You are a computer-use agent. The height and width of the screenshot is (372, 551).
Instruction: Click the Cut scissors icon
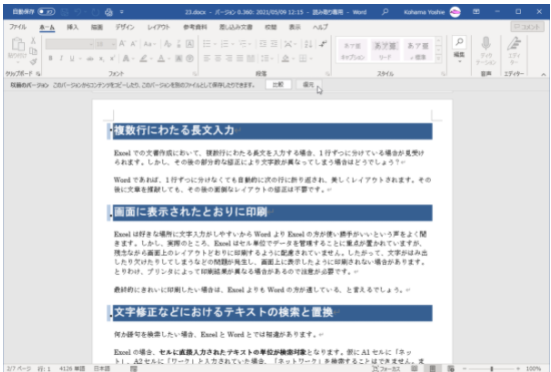click(33, 41)
